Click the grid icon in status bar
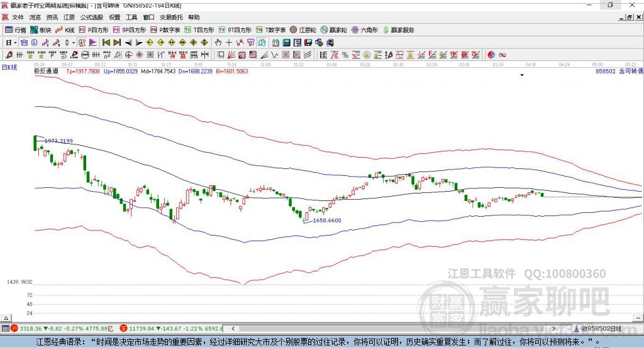This screenshot has height=348, width=644. click(5, 329)
